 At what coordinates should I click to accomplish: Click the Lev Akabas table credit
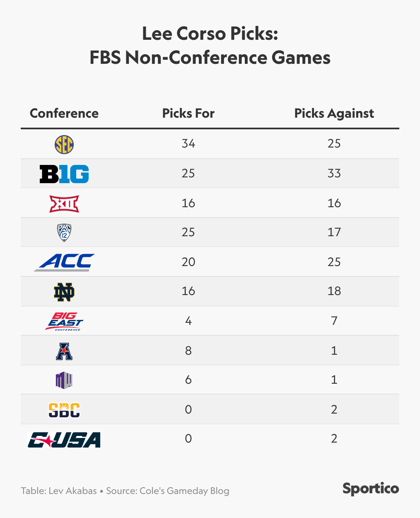(72, 491)
